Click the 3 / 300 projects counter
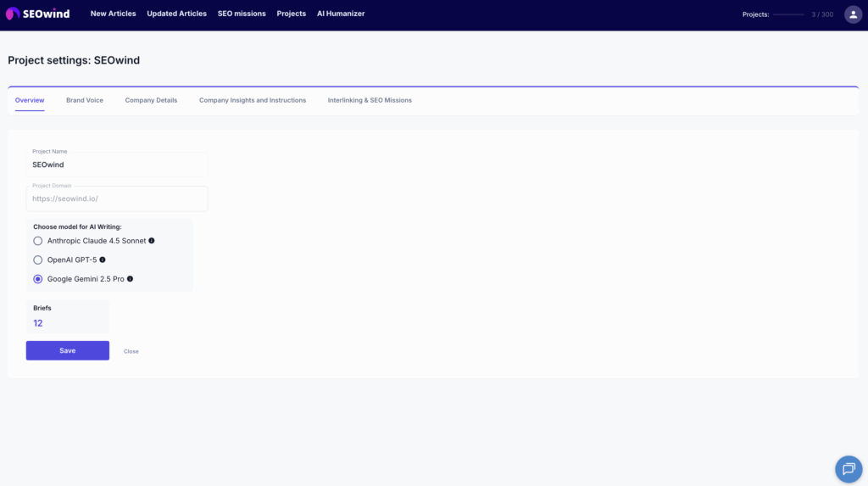Image resolution: width=868 pixels, height=486 pixels. [x=822, y=14]
